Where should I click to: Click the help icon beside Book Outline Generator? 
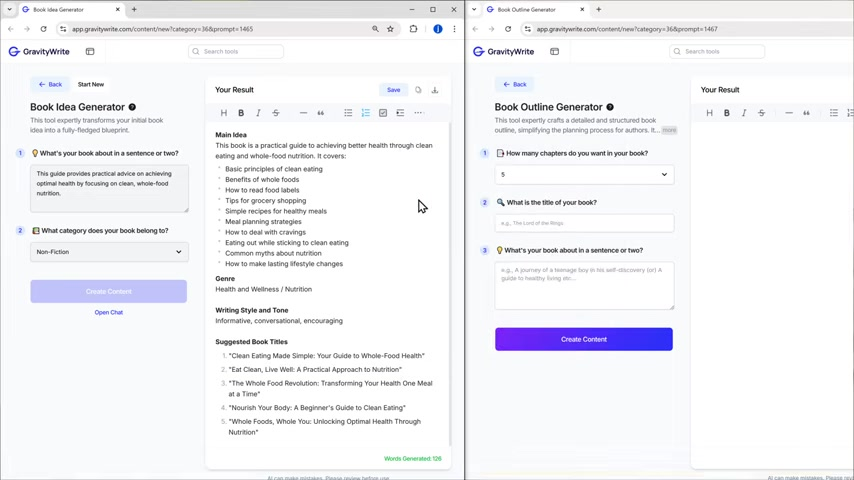tap(610, 107)
